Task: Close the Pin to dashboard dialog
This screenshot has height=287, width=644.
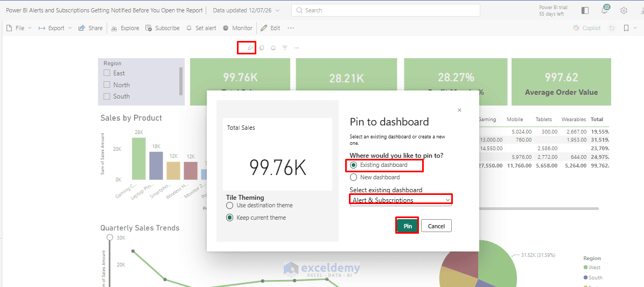Action: pyautogui.click(x=460, y=110)
